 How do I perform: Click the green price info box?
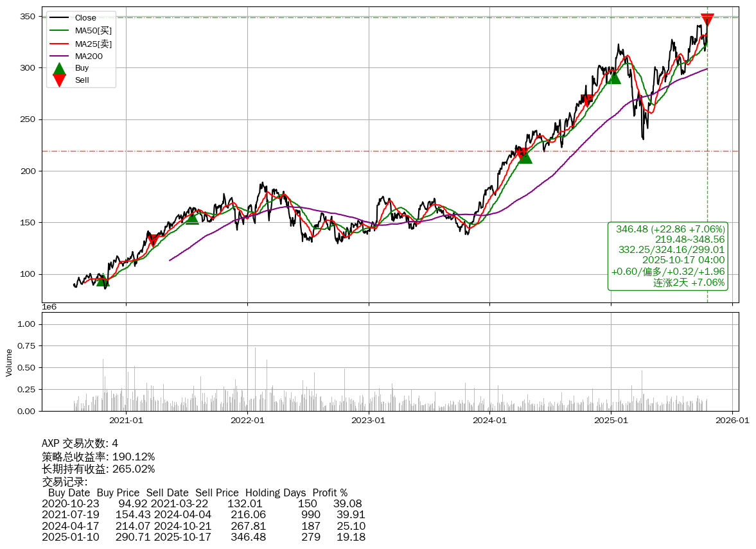tap(668, 256)
